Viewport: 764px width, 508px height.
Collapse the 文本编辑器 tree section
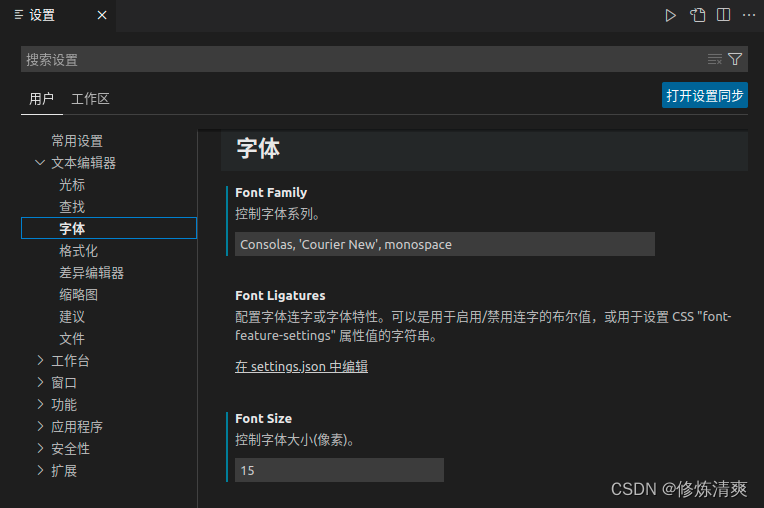click(x=40, y=163)
